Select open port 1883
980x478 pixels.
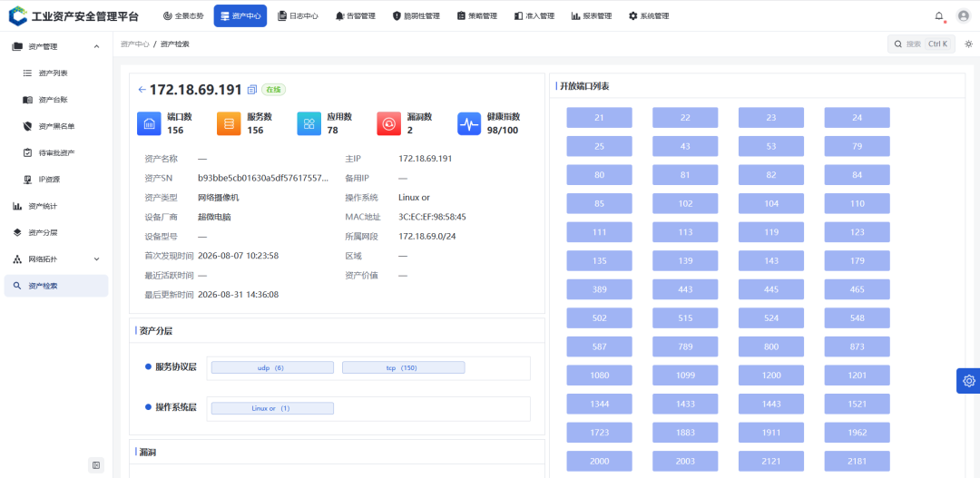pyautogui.click(x=685, y=433)
